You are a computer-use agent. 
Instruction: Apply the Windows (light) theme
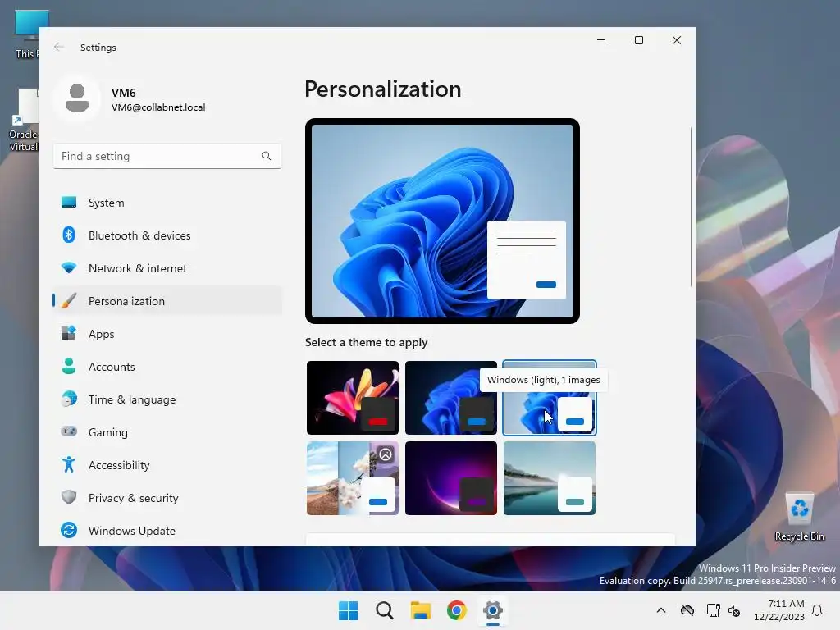(x=550, y=398)
